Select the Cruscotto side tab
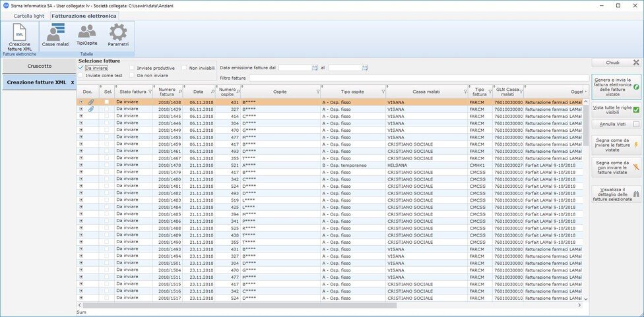 tap(39, 66)
